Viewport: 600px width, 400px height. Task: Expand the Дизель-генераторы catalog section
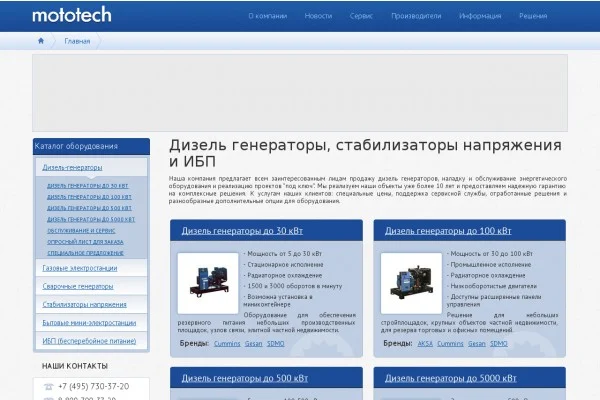point(72,167)
